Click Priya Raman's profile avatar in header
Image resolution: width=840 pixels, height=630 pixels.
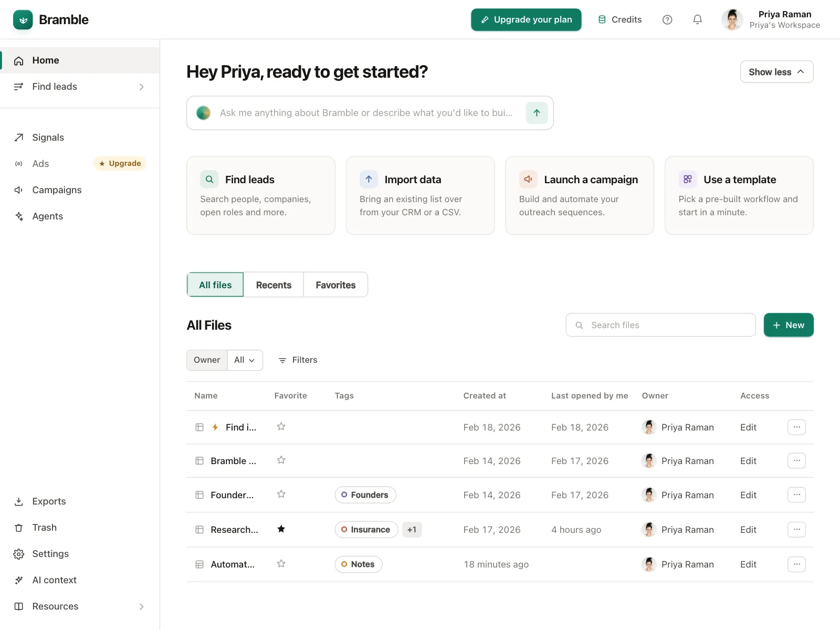point(732,19)
